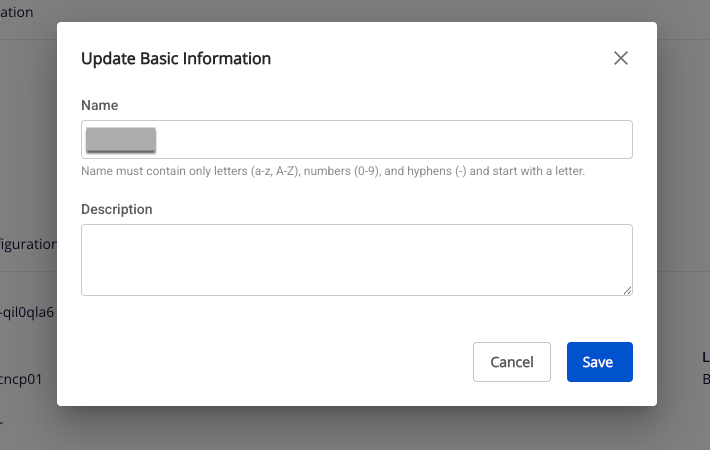Select the grayed-out value in Name field
This screenshot has height=450, width=710.
pyautogui.click(x=121, y=139)
